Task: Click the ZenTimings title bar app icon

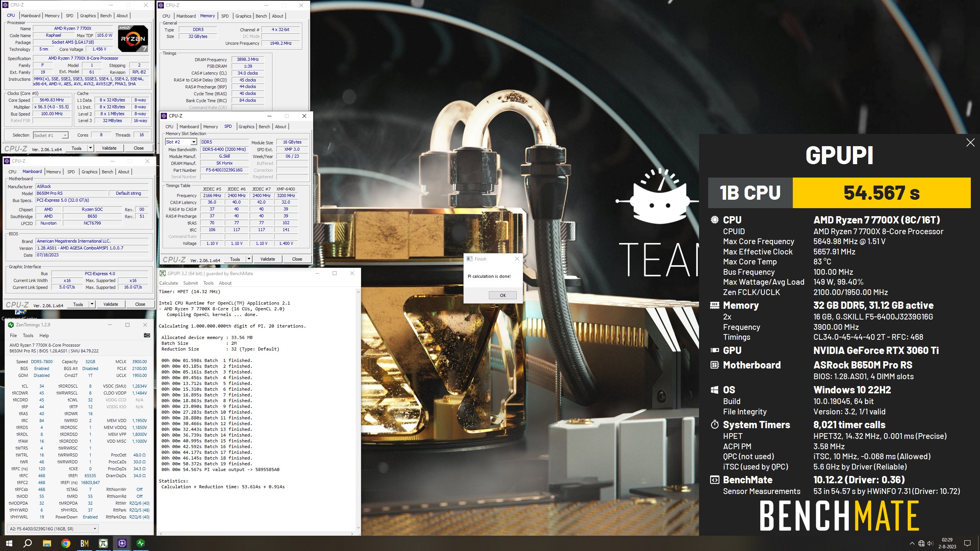Action: point(11,325)
